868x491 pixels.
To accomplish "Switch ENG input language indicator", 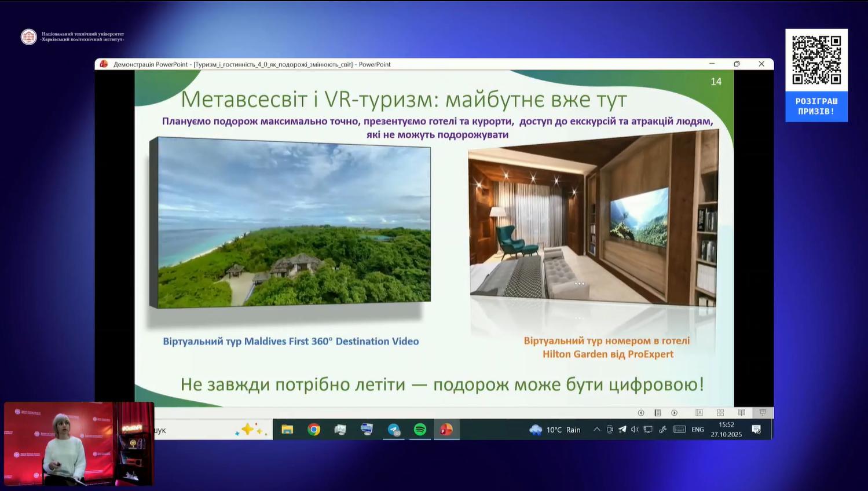I will (x=698, y=430).
